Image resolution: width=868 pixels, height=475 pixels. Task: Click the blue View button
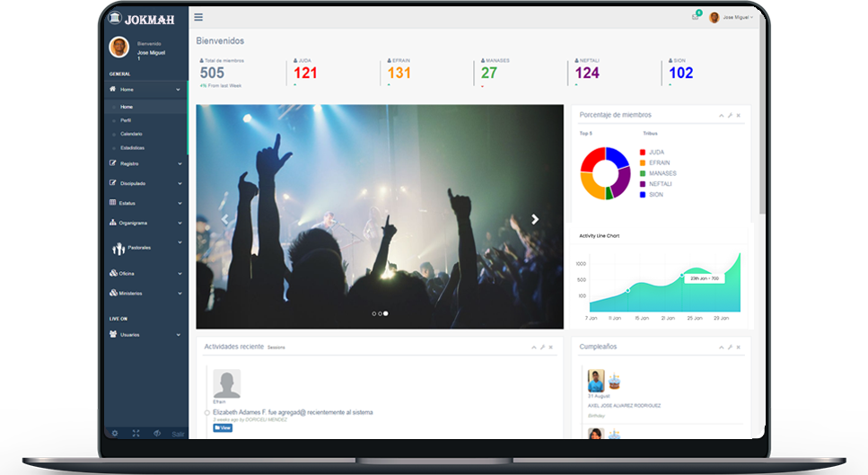(x=223, y=428)
